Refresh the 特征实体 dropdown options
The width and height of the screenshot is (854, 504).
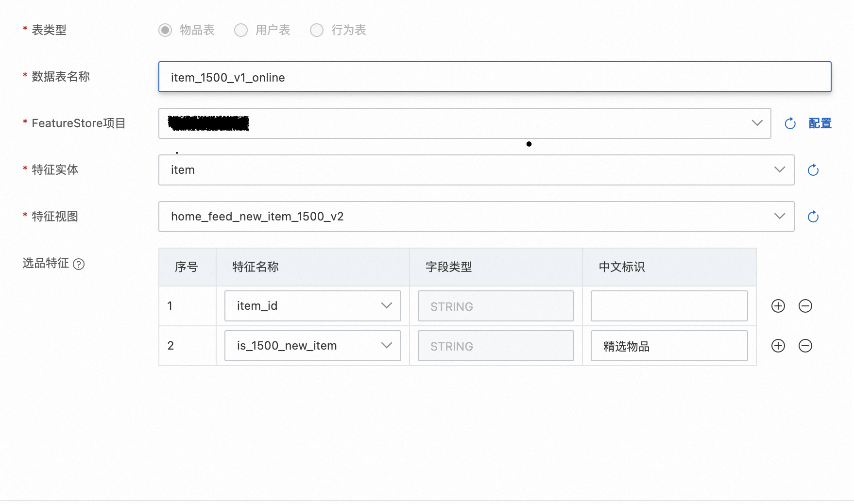813,170
